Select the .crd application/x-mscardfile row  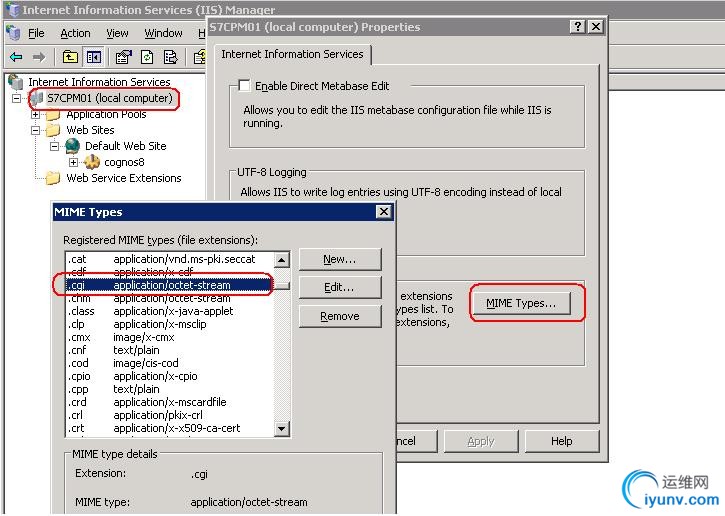pyautogui.click(x=170, y=402)
